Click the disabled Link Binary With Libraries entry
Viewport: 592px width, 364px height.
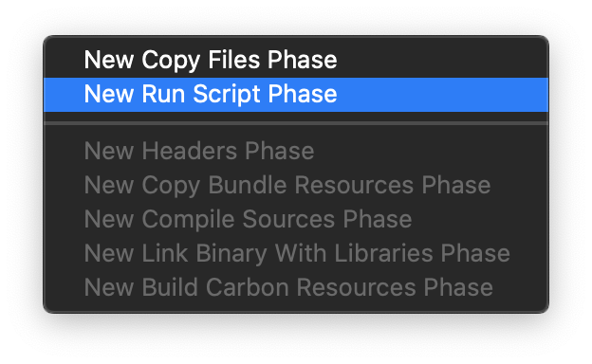pos(296,253)
